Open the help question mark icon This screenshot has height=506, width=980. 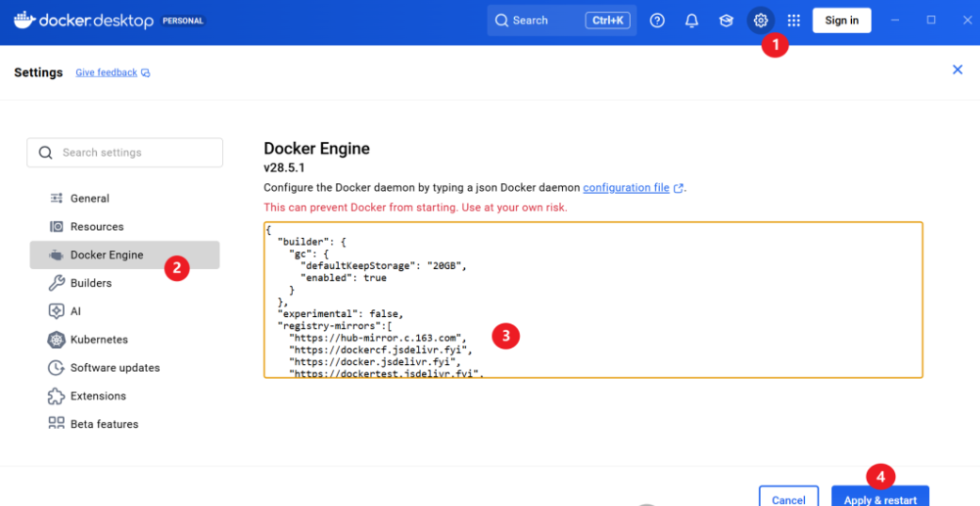[x=657, y=21]
